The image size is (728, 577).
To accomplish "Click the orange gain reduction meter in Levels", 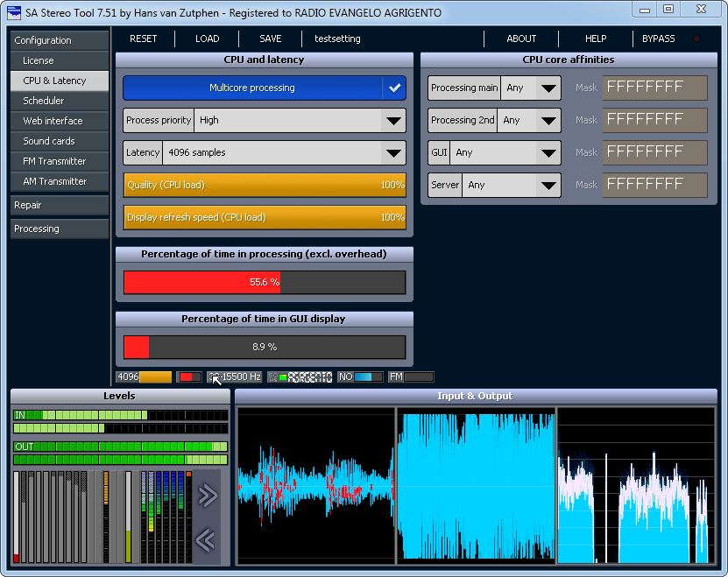I will [106, 517].
